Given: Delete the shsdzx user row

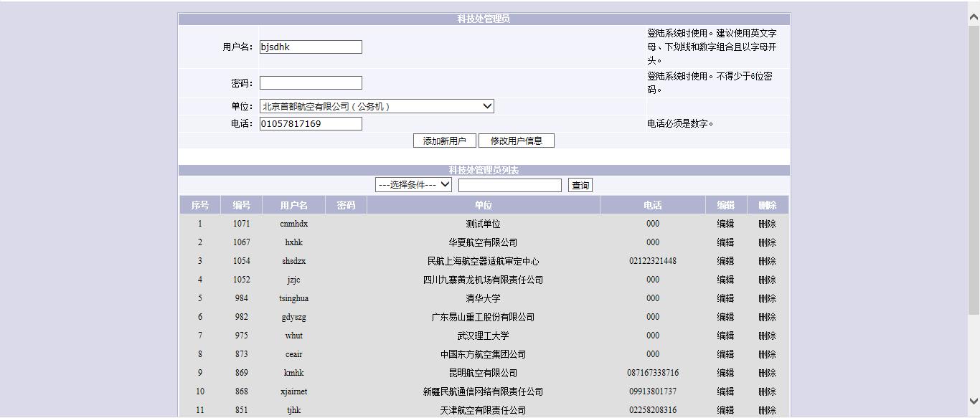Looking at the screenshot, I should (x=767, y=261).
